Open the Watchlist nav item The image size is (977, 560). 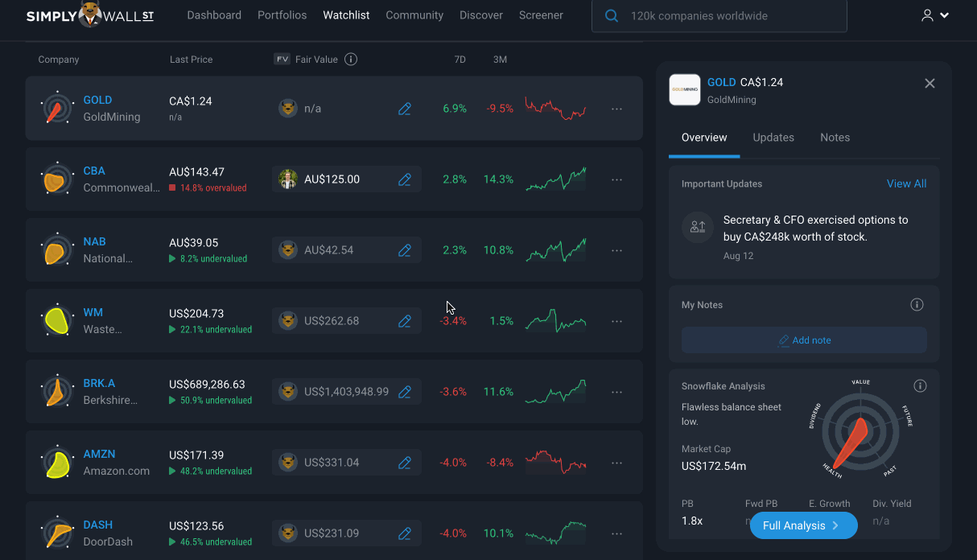[346, 15]
